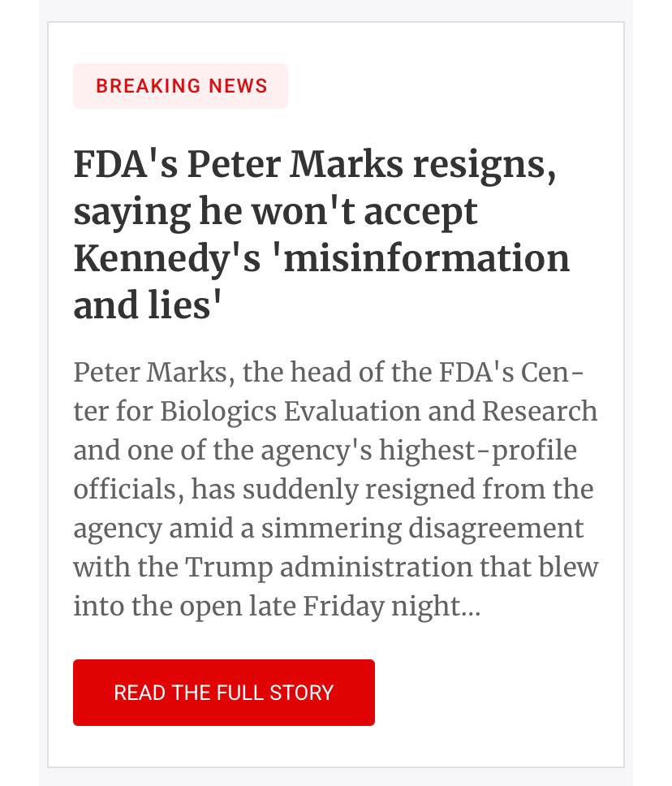This screenshot has height=786, width=672.
Task: Click the READ THE FULL STORY button
Action: [223, 693]
